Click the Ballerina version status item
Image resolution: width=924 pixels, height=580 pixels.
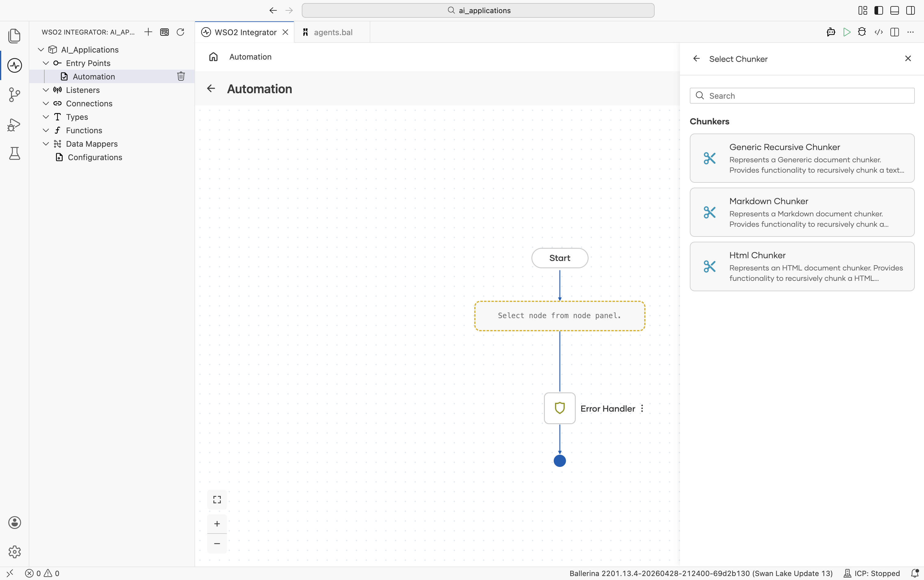701,573
